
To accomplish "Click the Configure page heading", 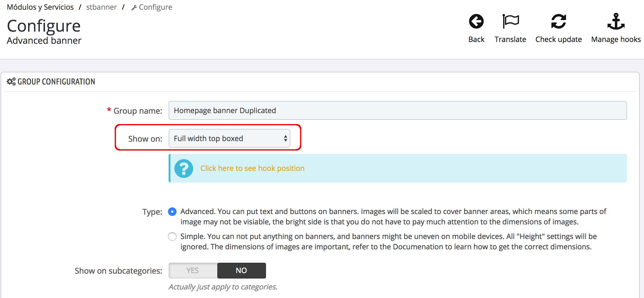I will click(44, 26).
